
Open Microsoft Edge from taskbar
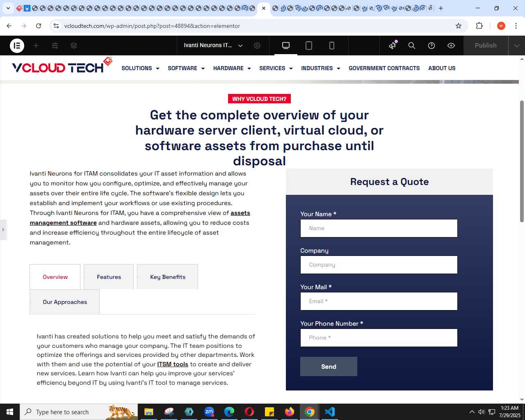click(229, 412)
